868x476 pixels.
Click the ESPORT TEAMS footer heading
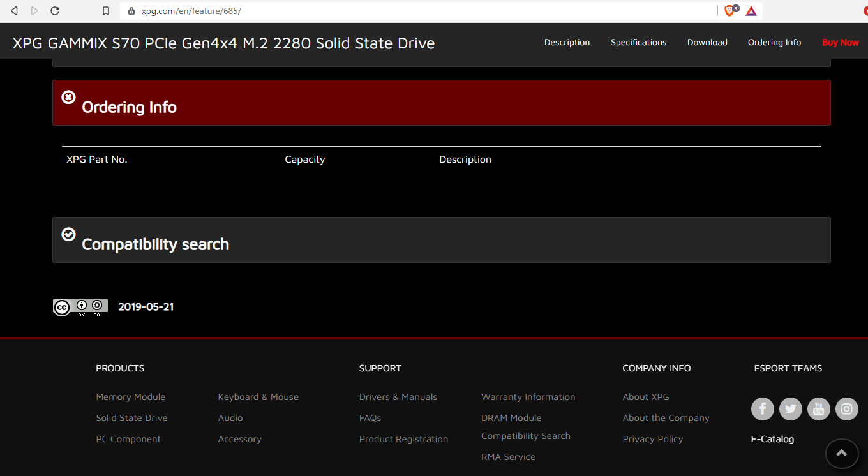click(x=788, y=368)
